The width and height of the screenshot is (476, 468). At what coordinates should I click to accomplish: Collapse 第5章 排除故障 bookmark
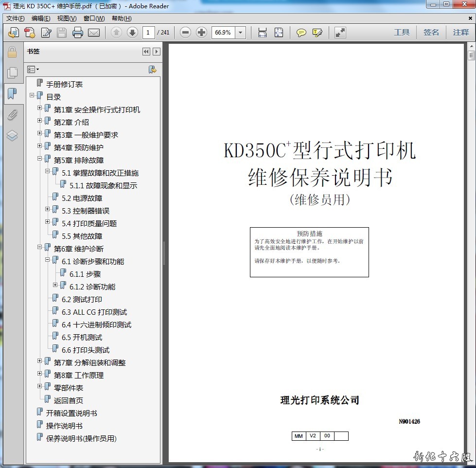pyautogui.click(x=40, y=159)
